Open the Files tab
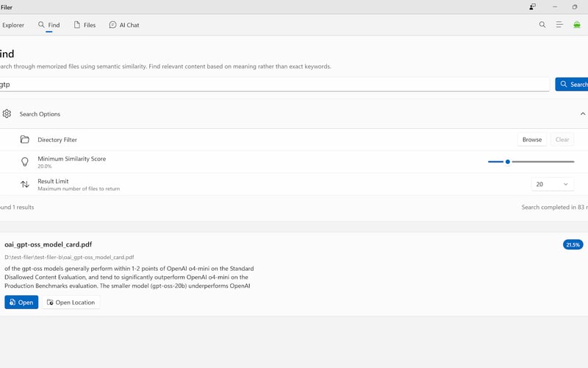The height and width of the screenshot is (368, 588). [85, 25]
